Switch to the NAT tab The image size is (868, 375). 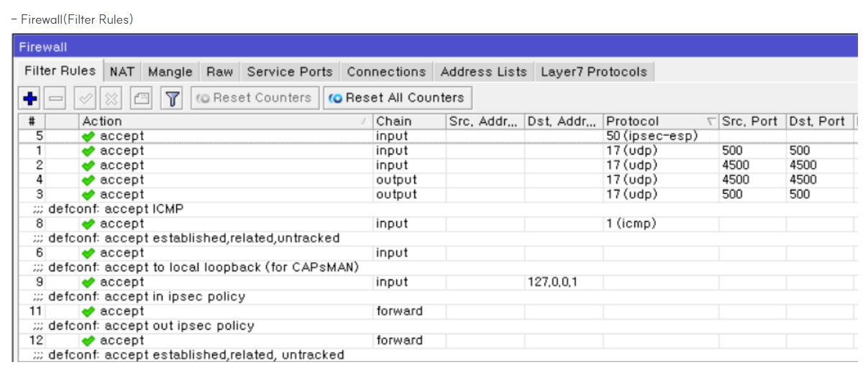122,72
